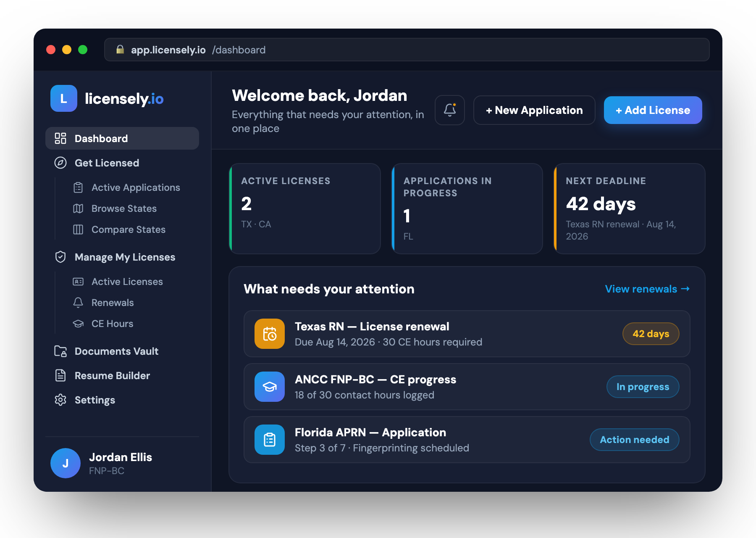Click the lock icon in address bar
This screenshot has width=756, height=538.
tap(120, 50)
